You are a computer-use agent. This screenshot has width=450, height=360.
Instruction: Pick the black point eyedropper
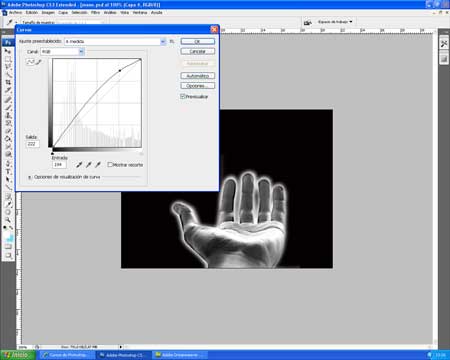(79, 165)
